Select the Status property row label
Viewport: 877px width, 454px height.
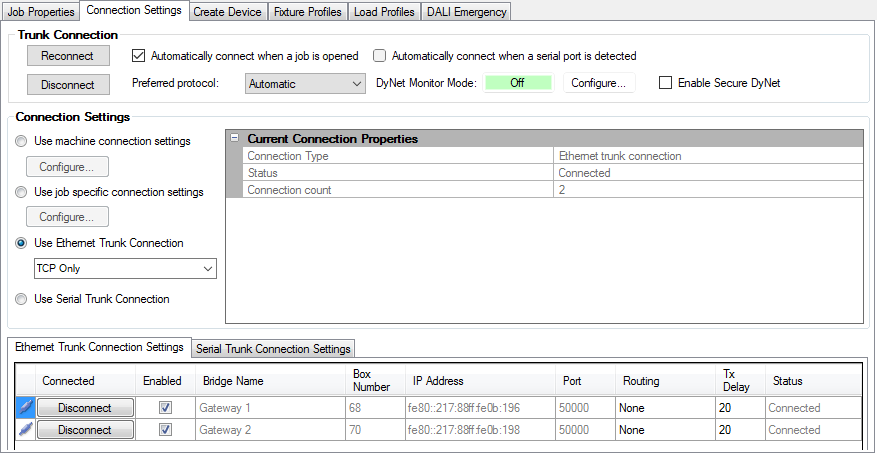click(x=262, y=173)
